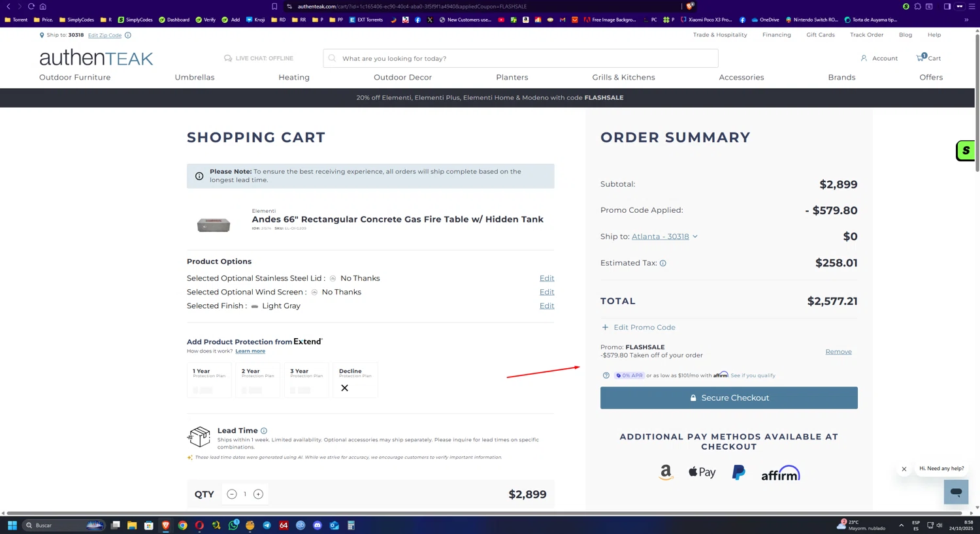Click the Secure Checkout button
The height and width of the screenshot is (534, 980).
pos(729,398)
